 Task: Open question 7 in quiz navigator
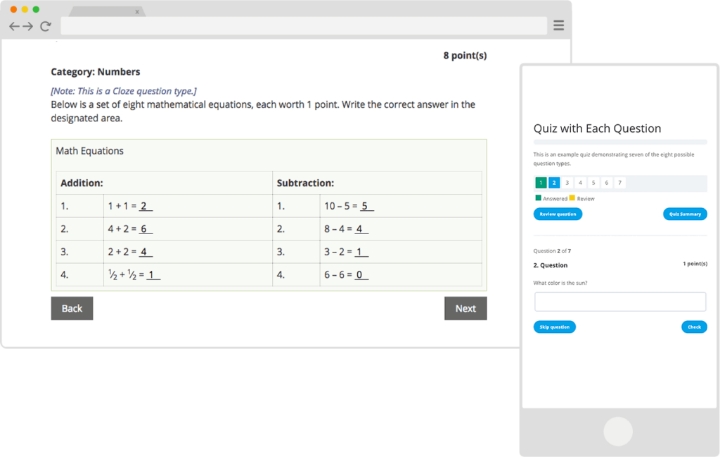[619, 183]
